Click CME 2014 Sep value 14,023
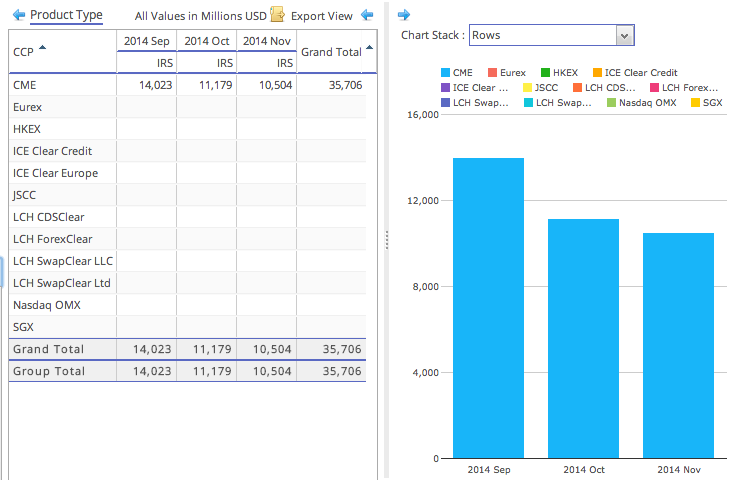 click(155, 85)
